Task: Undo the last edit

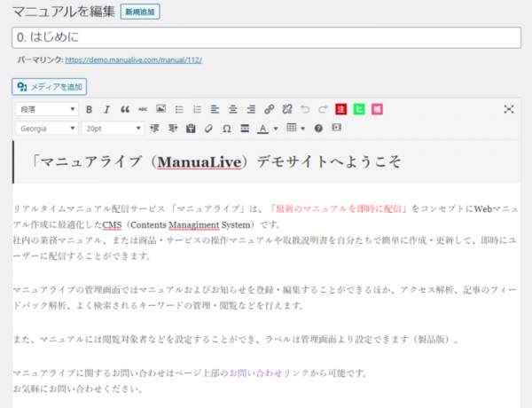Action: click(305, 109)
